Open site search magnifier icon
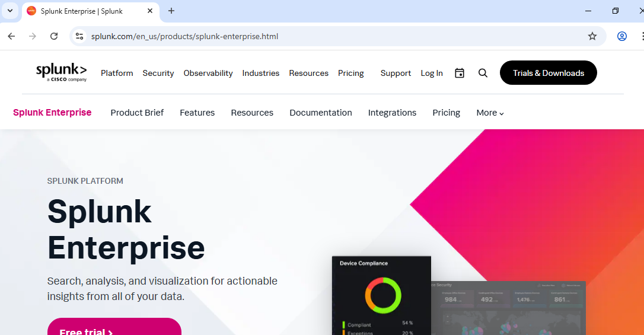The height and width of the screenshot is (335, 644). coord(483,73)
